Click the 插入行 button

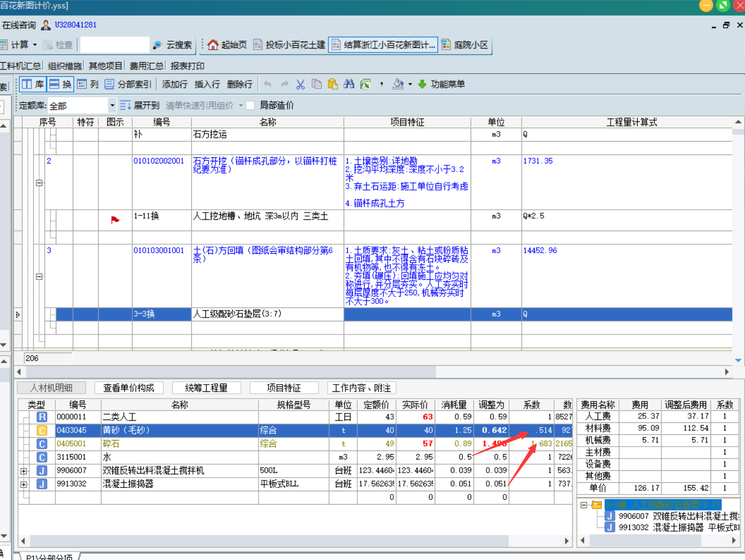click(x=207, y=85)
